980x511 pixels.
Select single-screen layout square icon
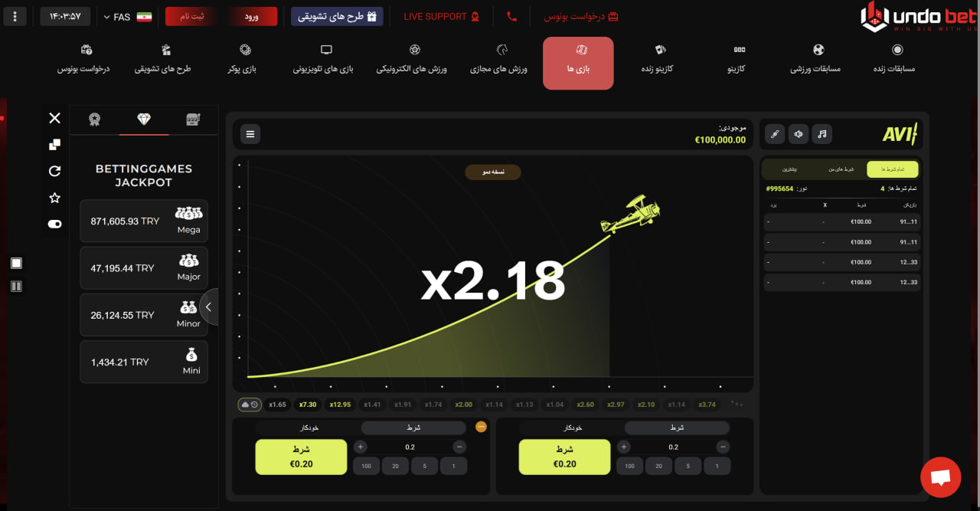click(16, 264)
